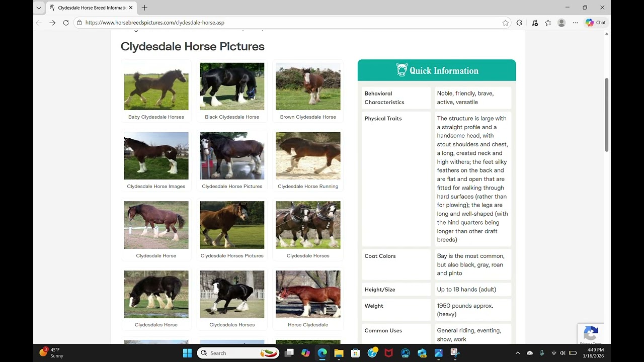The height and width of the screenshot is (362, 644).
Task: Click the reCAPTCHA badge
Action: pos(591,334)
